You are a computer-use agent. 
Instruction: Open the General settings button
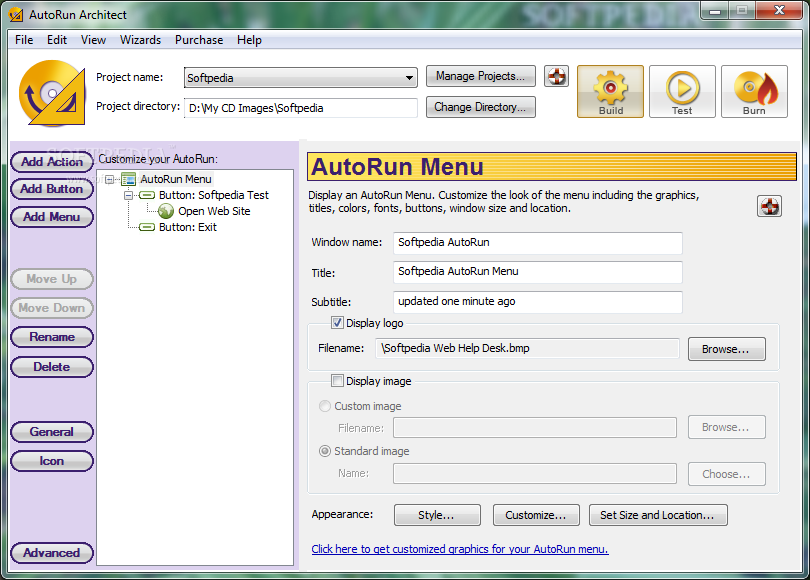(x=52, y=432)
